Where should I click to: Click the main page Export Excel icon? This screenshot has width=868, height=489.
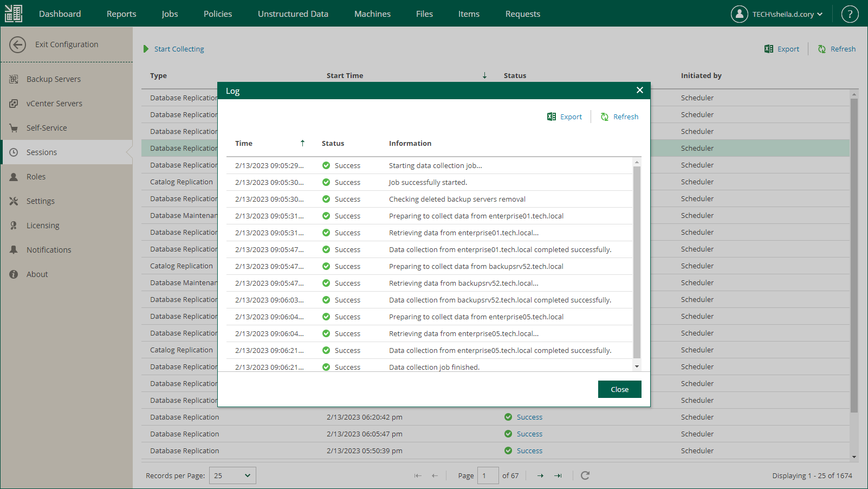point(769,49)
